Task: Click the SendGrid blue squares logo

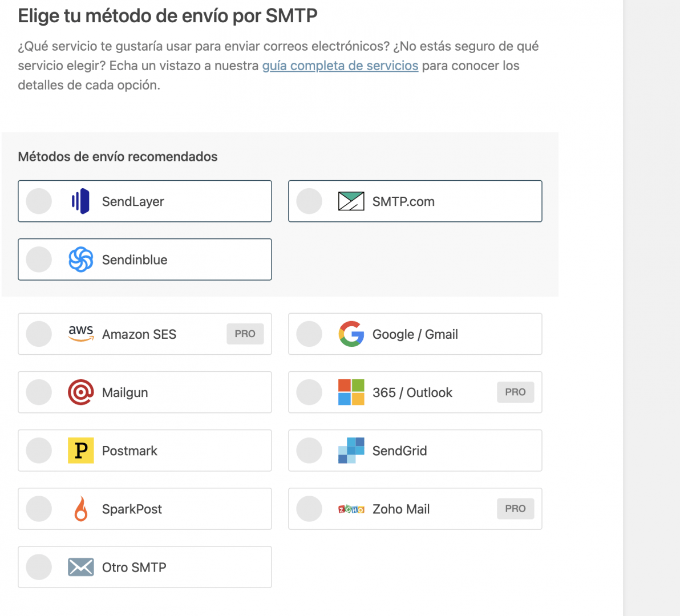Action: coord(351,451)
